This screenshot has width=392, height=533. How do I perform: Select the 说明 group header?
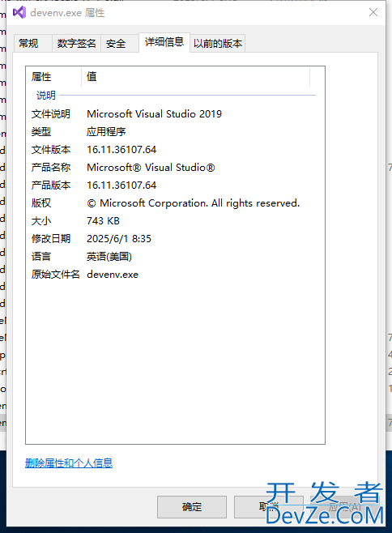[46, 96]
